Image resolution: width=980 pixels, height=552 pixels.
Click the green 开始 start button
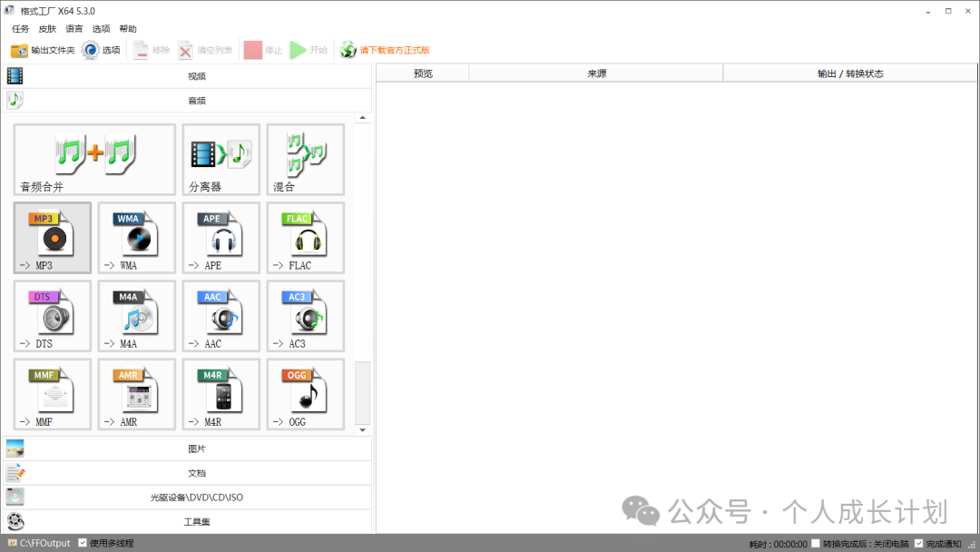tap(309, 50)
